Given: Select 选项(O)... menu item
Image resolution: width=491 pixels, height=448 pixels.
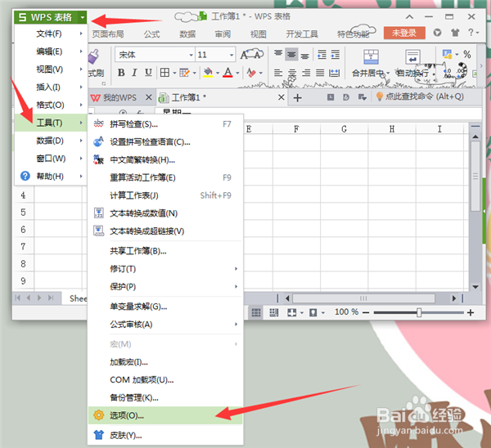Looking at the screenshot, I should click(165, 415).
